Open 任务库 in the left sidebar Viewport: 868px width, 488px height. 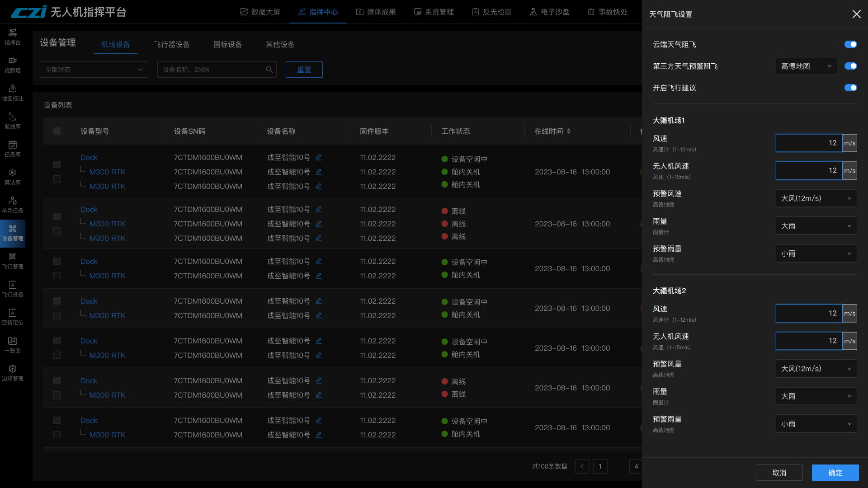point(12,149)
